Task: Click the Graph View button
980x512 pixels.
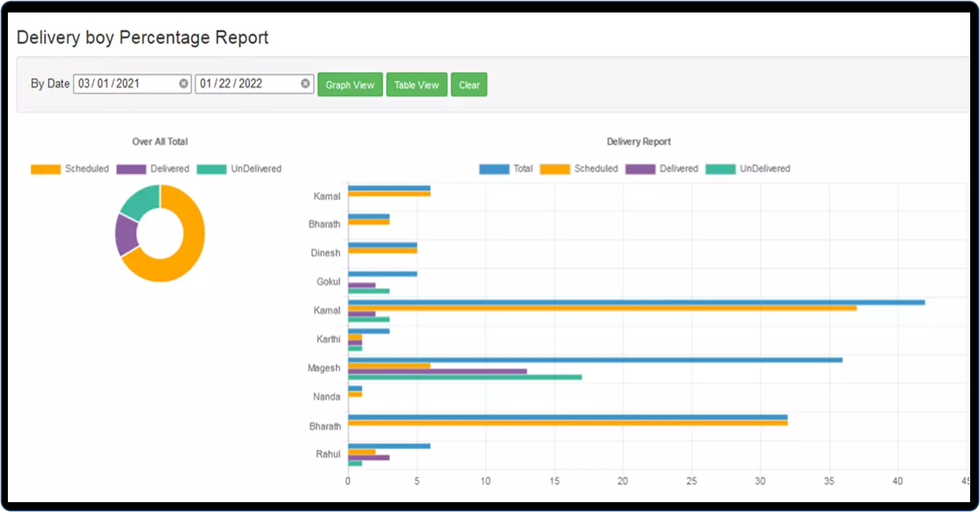Action: tap(350, 85)
